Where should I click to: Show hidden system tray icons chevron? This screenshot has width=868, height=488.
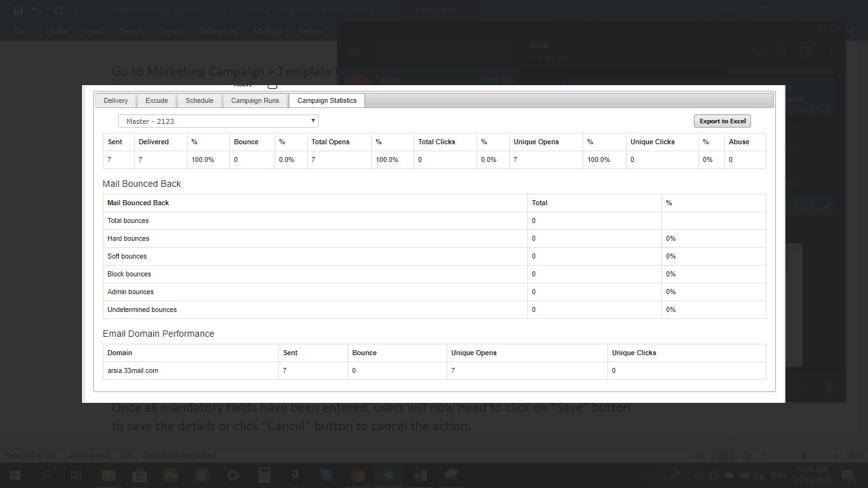698,475
